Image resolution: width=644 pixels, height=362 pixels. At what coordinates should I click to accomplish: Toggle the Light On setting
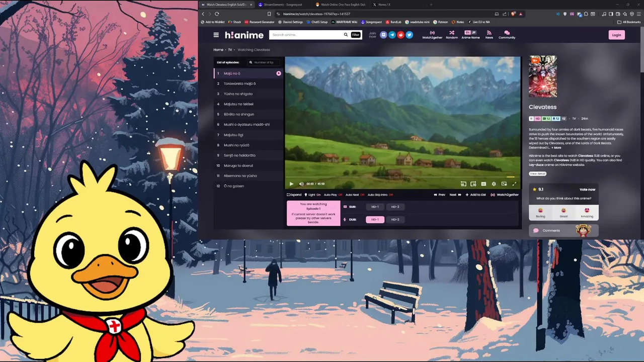click(x=313, y=195)
